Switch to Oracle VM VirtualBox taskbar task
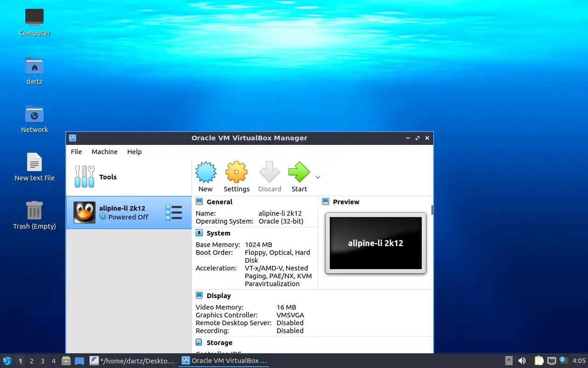This screenshot has height=368, width=588. [x=224, y=361]
